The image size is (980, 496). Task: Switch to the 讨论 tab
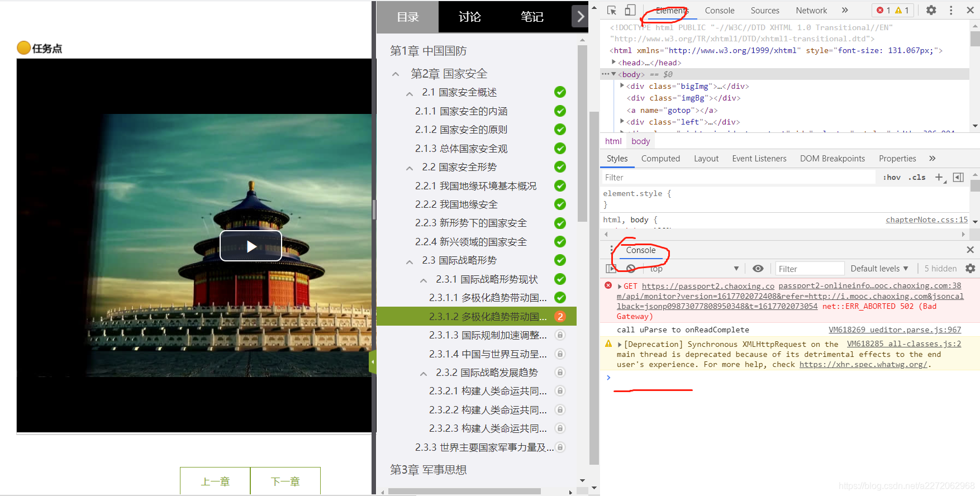(x=470, y=17)
